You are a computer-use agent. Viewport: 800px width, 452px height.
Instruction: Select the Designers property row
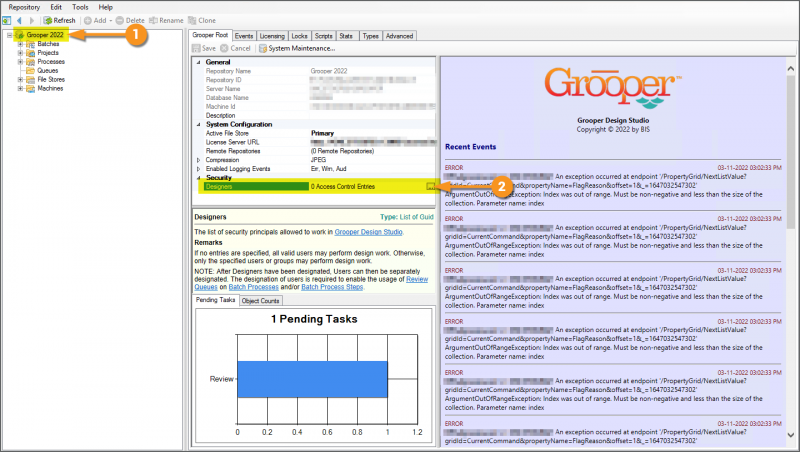319,187
